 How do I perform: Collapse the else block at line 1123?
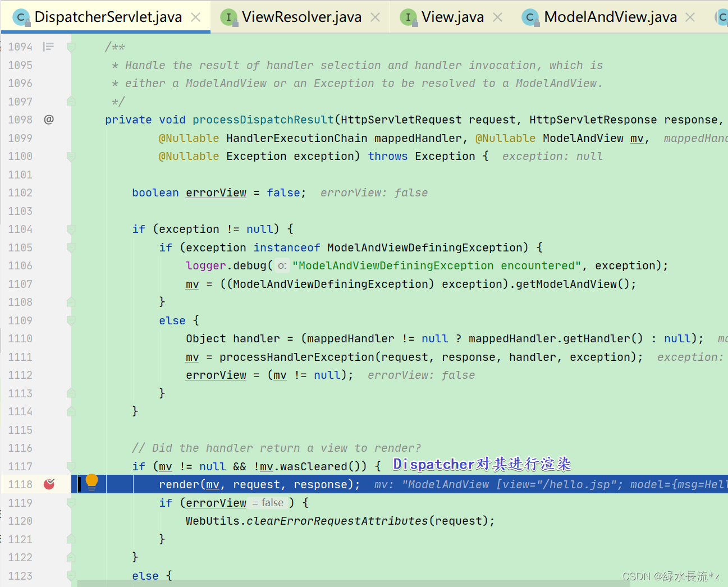point(71,576)
